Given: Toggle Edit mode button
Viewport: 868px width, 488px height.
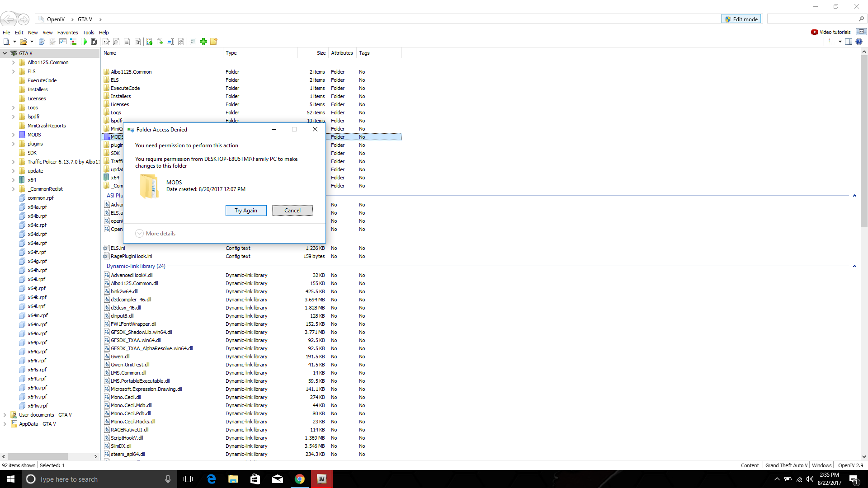Looking at the screenshot, I should [741, 19].
